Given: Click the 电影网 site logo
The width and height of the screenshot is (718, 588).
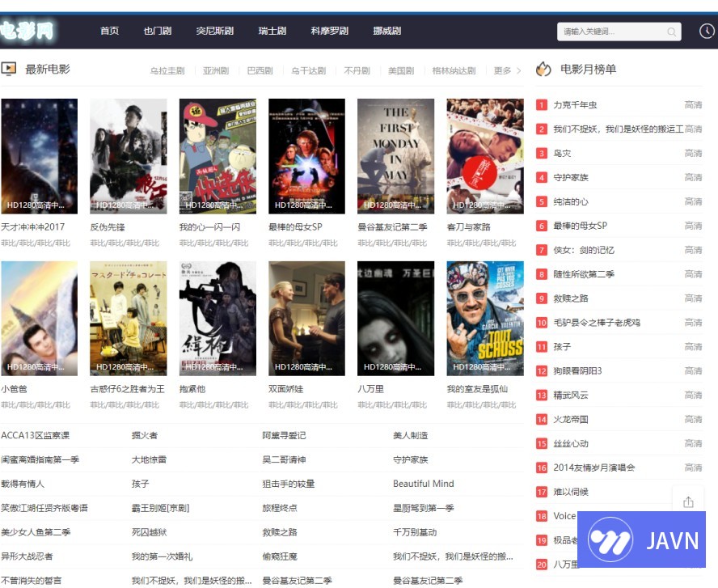Looking at the screenshot, I should coord(27,31).
